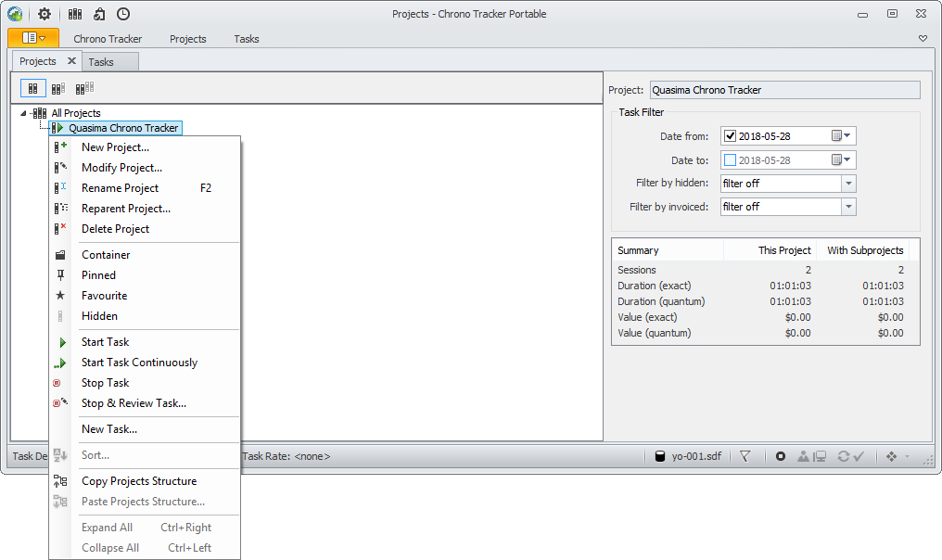Open the Chrono Tracker ribbon tab
The image size is (942, 560).
[108, 39]
